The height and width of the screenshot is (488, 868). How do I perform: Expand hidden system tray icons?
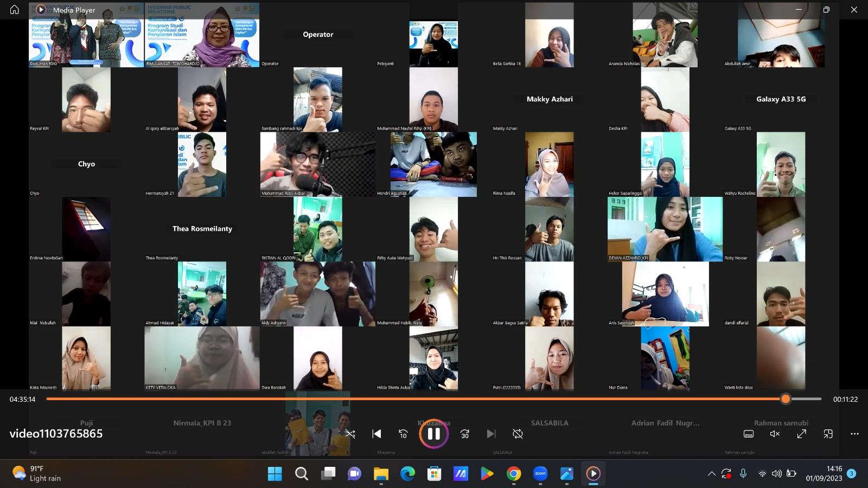coord(711,473)
